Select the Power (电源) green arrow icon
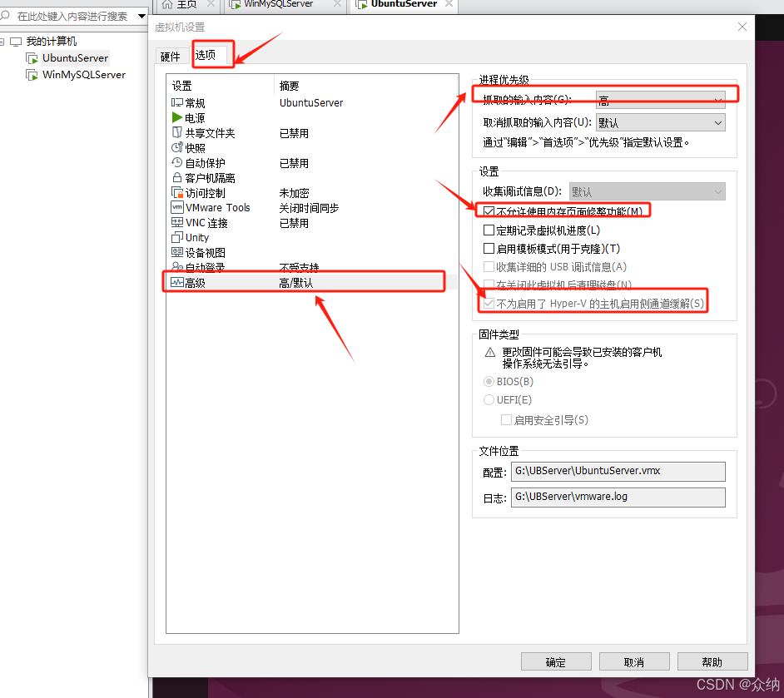The width and height of the screenshot is (784, 698). coord(177,117)
